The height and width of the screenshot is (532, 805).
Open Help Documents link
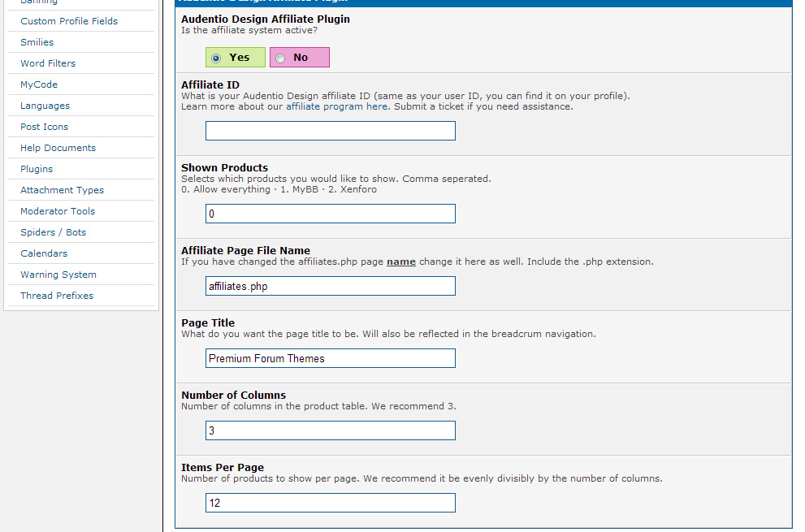click(x=58, y=148)
